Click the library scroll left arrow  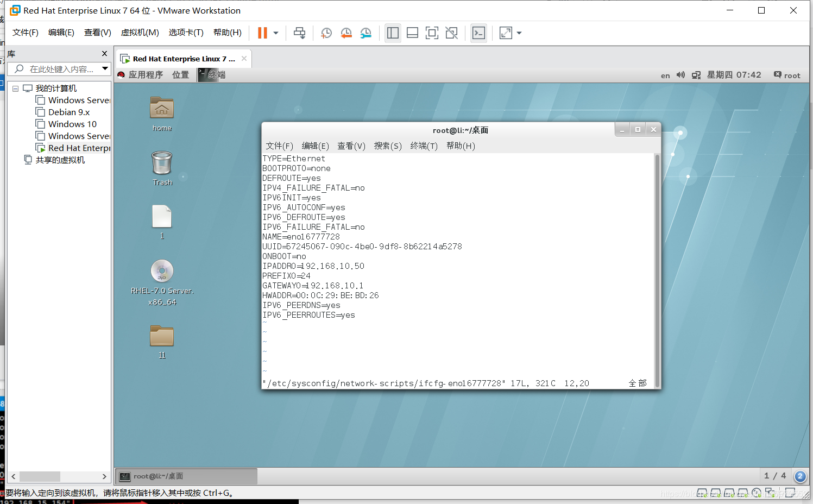click(x=14, y=476)
